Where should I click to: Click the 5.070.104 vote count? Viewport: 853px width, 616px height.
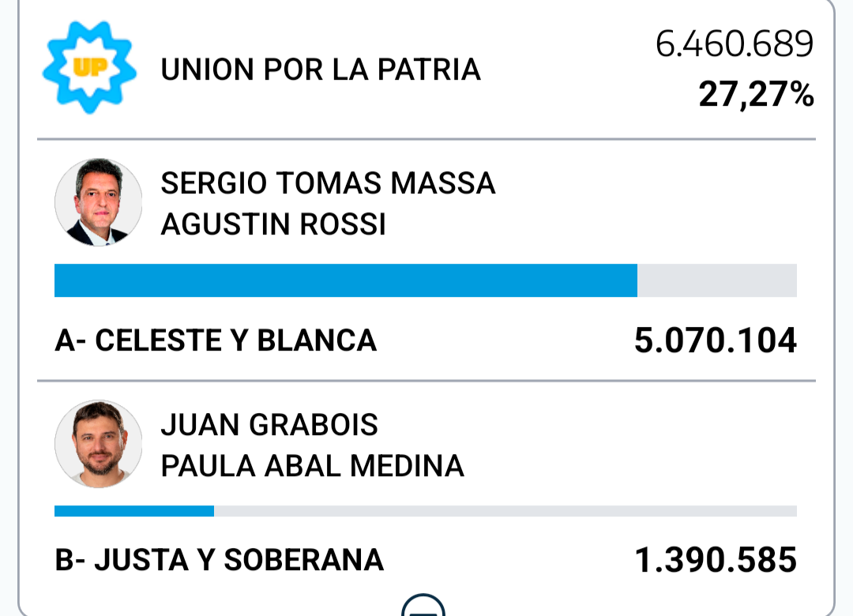click(x=716, y=340)
